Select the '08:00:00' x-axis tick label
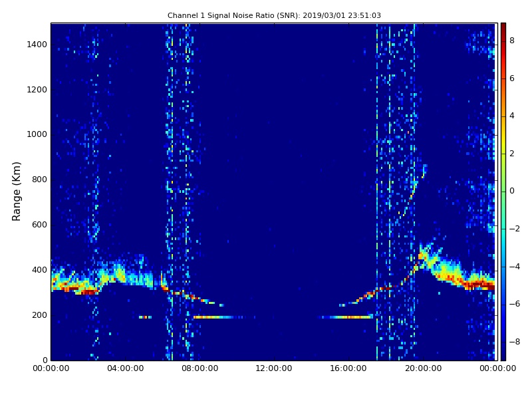 199,368
